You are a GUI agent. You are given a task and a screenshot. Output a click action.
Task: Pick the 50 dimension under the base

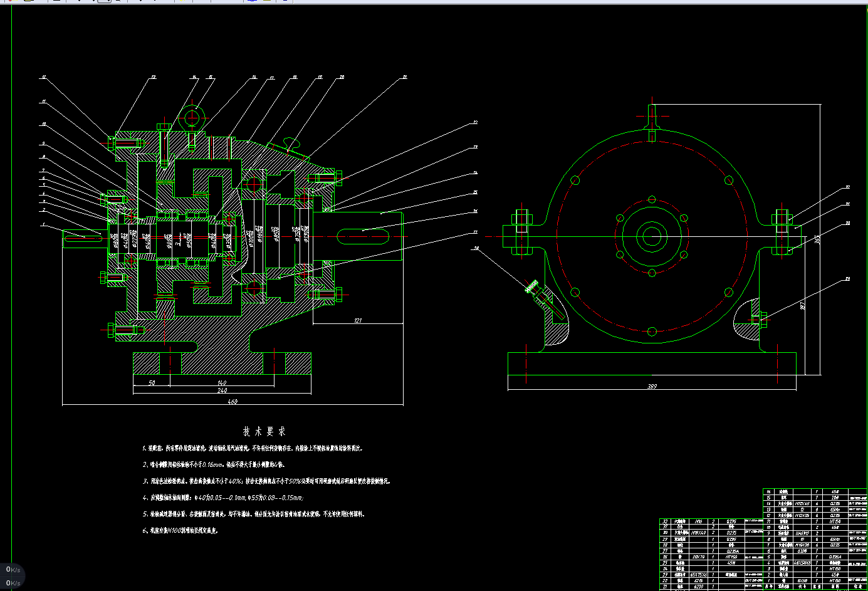[x=152, y=383]
